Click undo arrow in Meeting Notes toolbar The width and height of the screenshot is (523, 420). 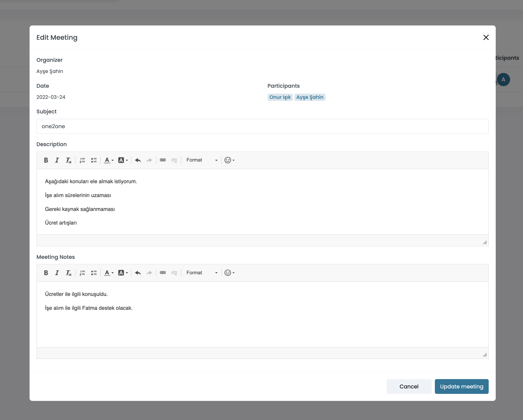pyautogui.click(x=138, y=273)
